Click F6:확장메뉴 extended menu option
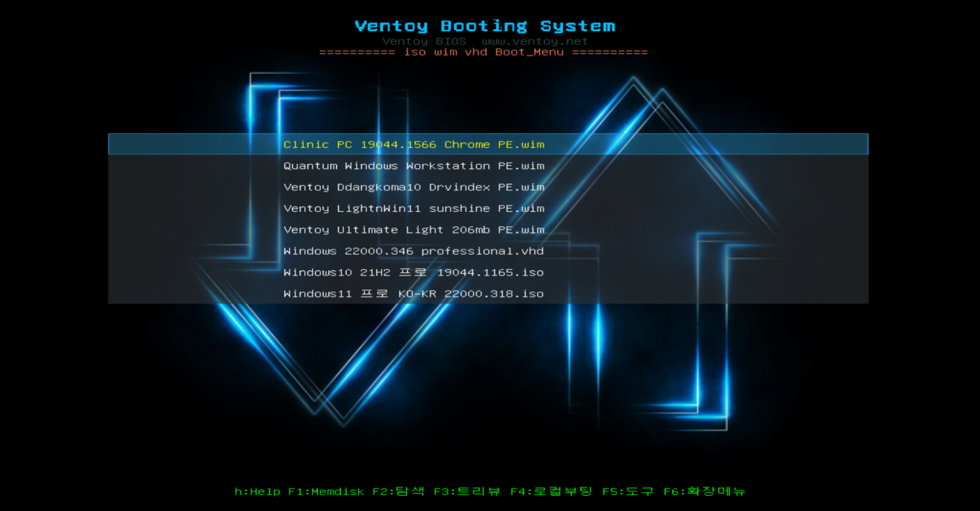Screen dimensions: 980x511 coord(704,492)
